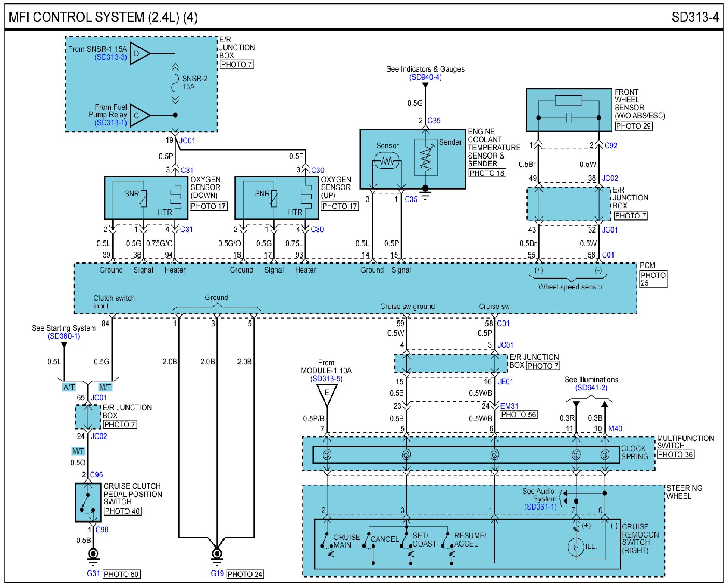Viewport: 728px width, 588px height.
Task: View PHOTO 29 of front wheel sensor
Action: point(633,126)
